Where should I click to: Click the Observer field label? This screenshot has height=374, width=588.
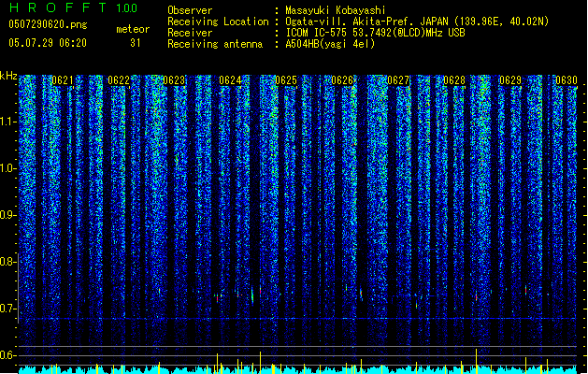coord(190,10)
